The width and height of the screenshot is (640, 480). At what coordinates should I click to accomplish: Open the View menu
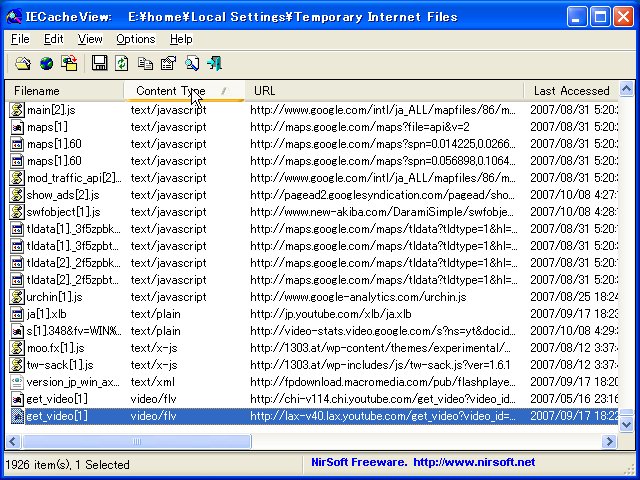pos(90,39)
